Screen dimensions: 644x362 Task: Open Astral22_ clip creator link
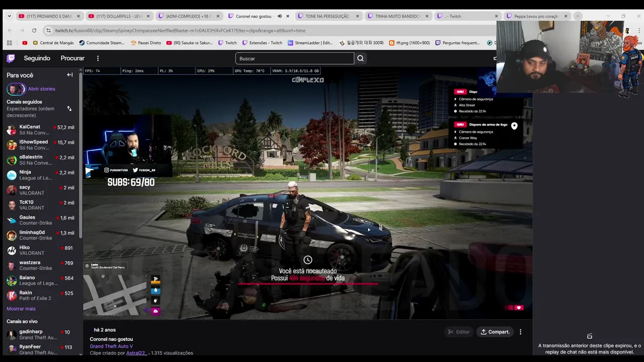tap(136, 353)
